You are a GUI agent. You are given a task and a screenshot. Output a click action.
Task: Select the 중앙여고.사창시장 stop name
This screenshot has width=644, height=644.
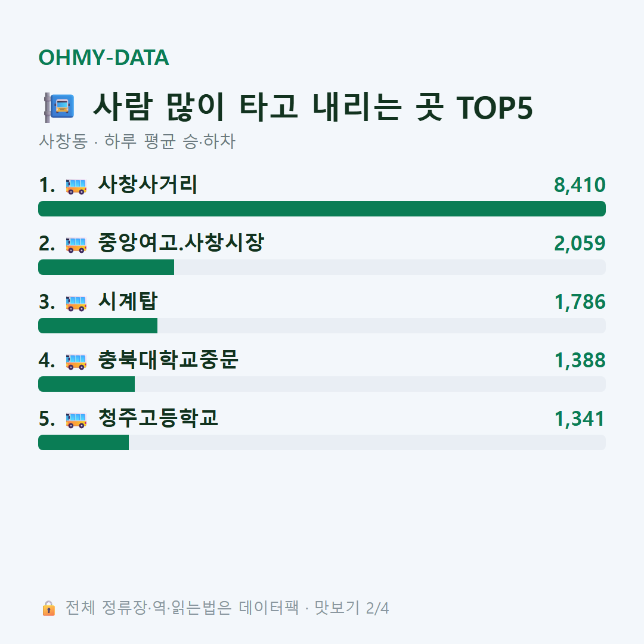pyautogui.click(x=181, y=243)
